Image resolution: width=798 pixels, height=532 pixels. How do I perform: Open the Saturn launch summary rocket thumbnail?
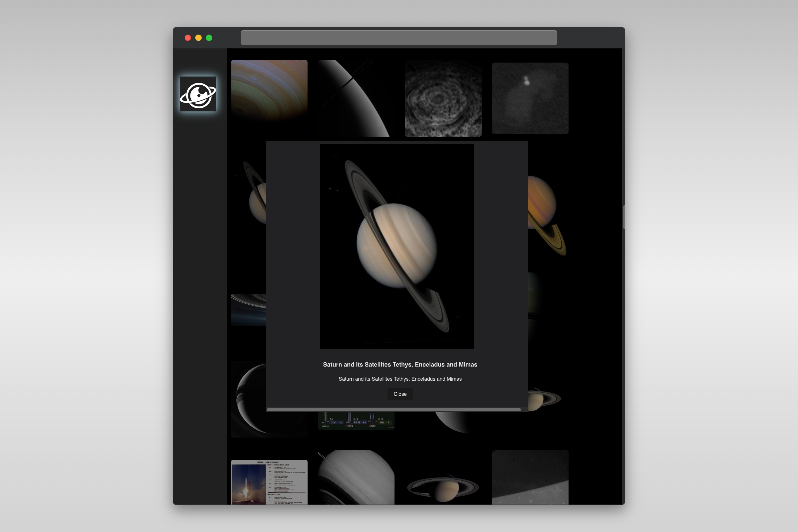269,482
